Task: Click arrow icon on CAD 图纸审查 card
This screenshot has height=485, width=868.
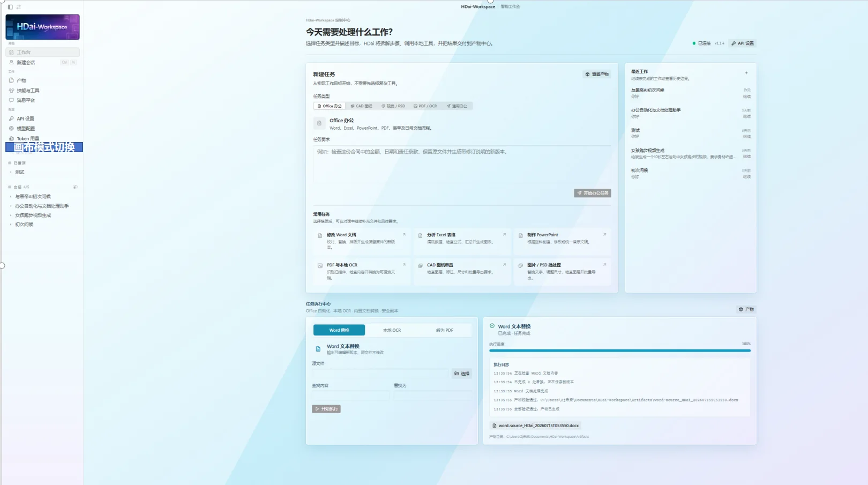Action: coord(504,265)
